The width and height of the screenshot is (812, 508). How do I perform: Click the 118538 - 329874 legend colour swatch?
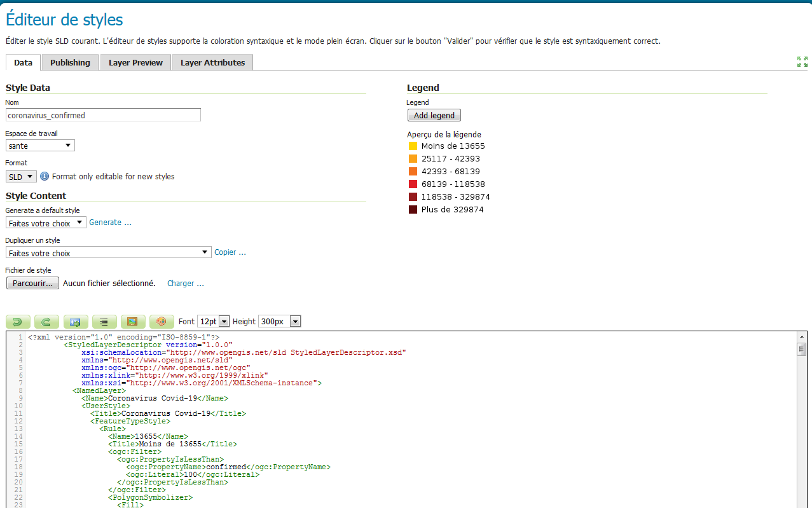coord(413,197)
